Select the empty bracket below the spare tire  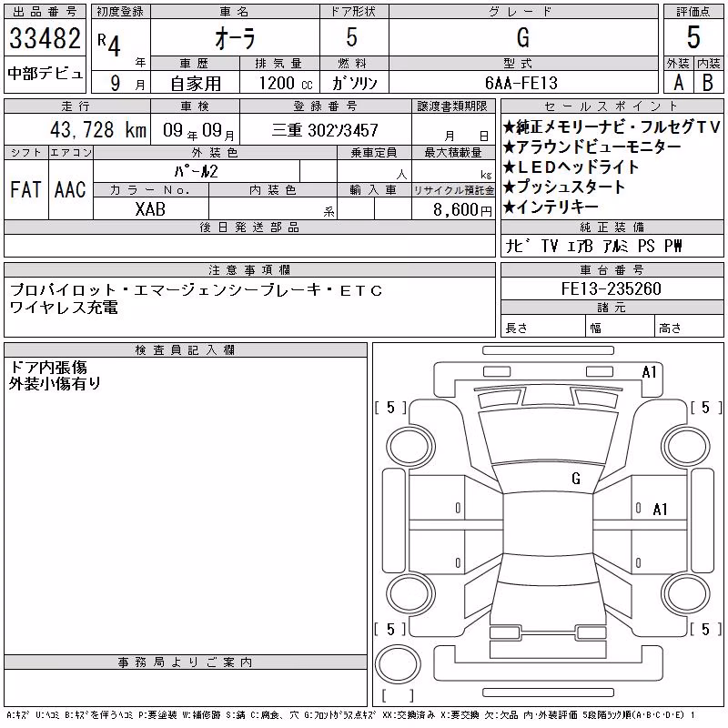click(398, 695)
